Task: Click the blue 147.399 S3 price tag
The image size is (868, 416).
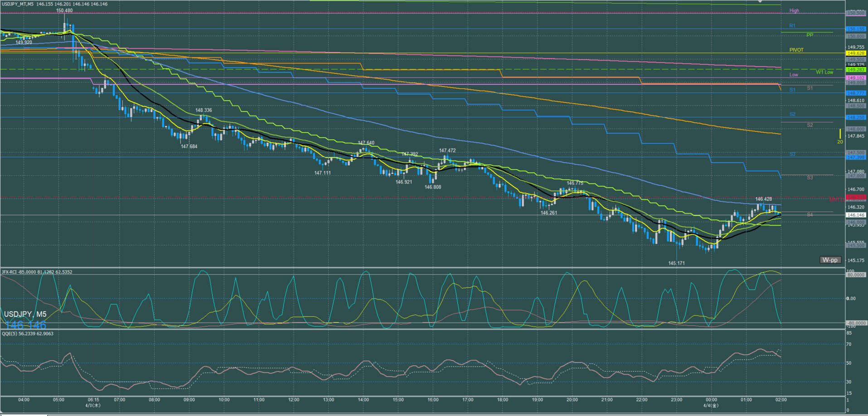Action: (x=856, y=158)
